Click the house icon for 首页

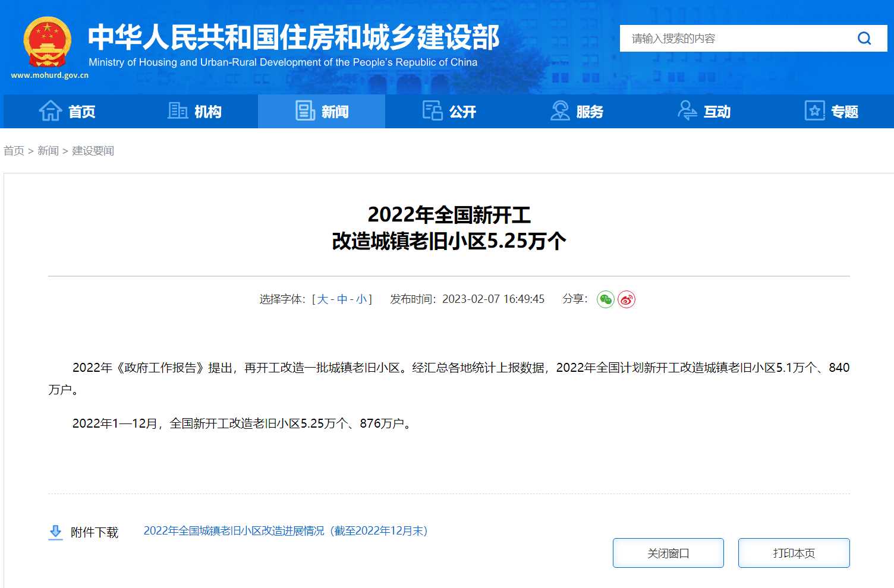click(51, 111)
